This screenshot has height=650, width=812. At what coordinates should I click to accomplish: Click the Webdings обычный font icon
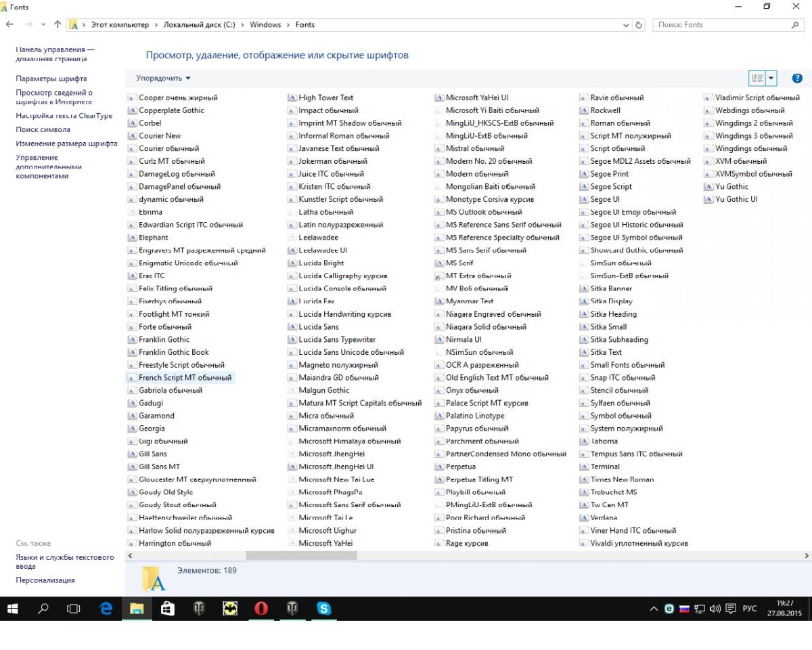(709, 110)
